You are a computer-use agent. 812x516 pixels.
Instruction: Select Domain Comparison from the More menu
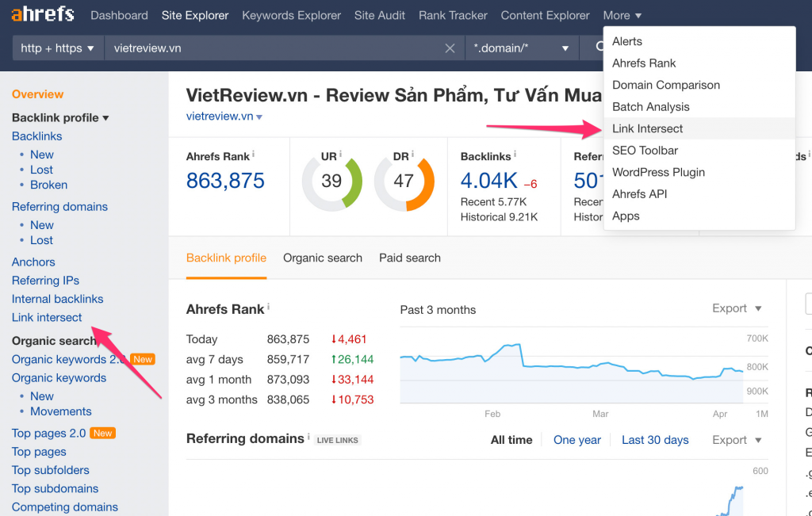tap(699, 85)
